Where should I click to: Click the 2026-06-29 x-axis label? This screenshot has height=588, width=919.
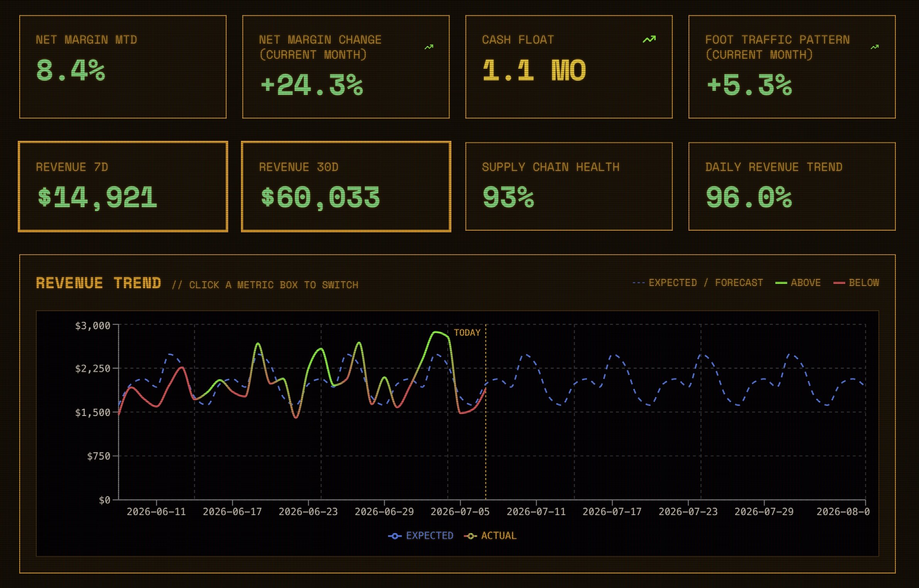pos(384,512)
